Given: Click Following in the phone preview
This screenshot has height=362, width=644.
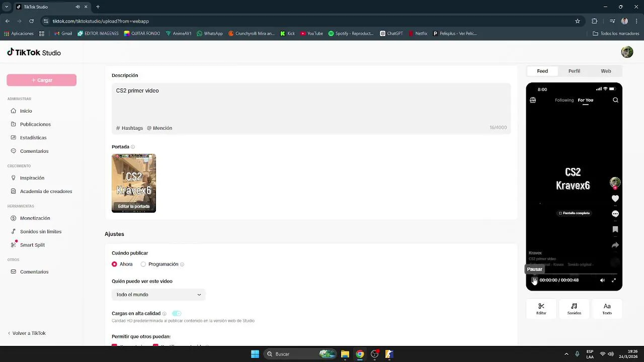Looking at the screenshot, I should click(564, 100).
